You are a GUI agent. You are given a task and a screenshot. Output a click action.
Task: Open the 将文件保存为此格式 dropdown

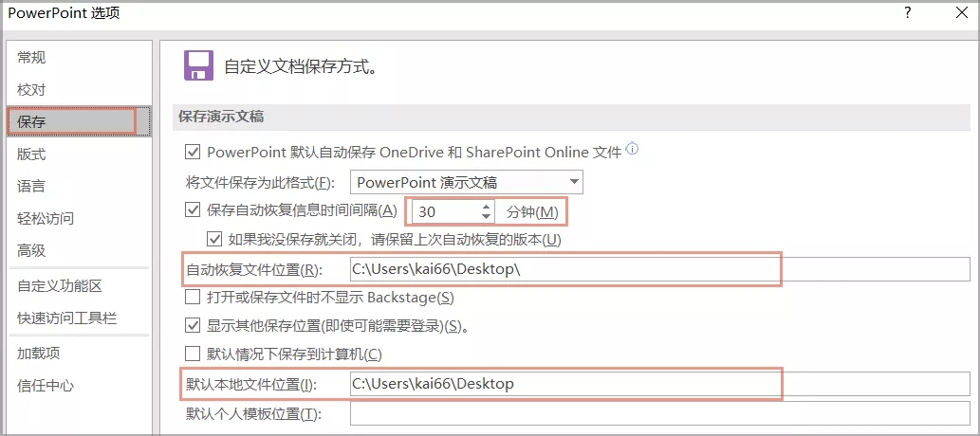tap(466, 183)
